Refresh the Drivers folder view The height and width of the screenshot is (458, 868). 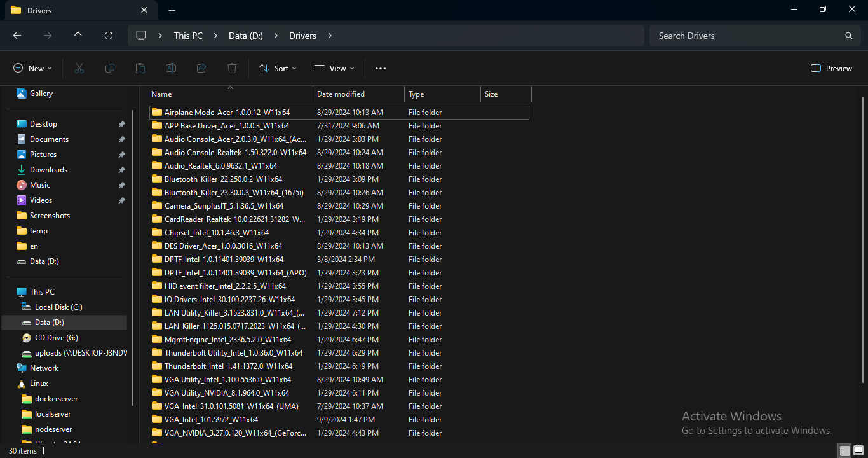109,36
